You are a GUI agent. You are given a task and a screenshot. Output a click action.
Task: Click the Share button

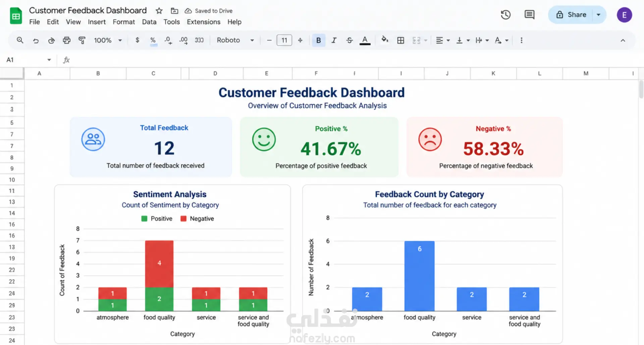coord(571,15)
